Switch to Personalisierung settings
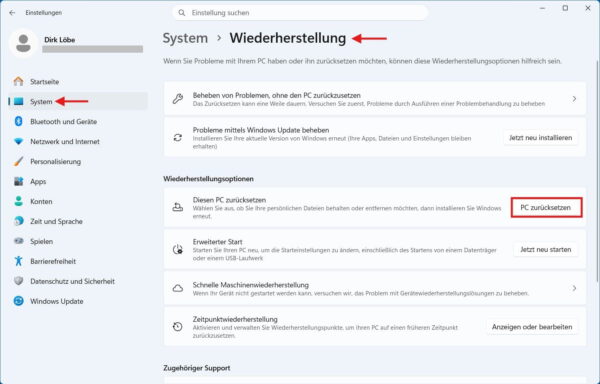This screenshot has height=384, width=600. point(78,161)
